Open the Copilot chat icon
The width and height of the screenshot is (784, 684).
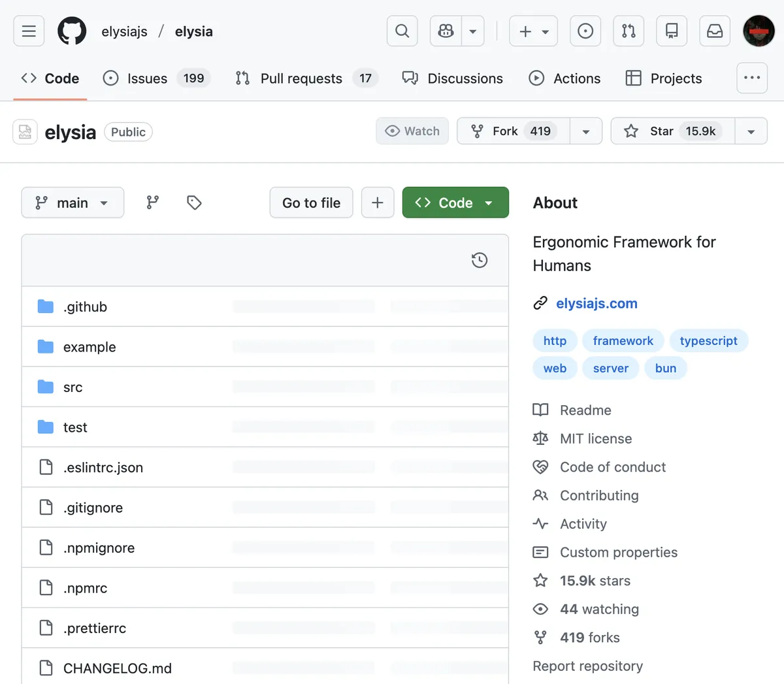[x=446, y=31]
